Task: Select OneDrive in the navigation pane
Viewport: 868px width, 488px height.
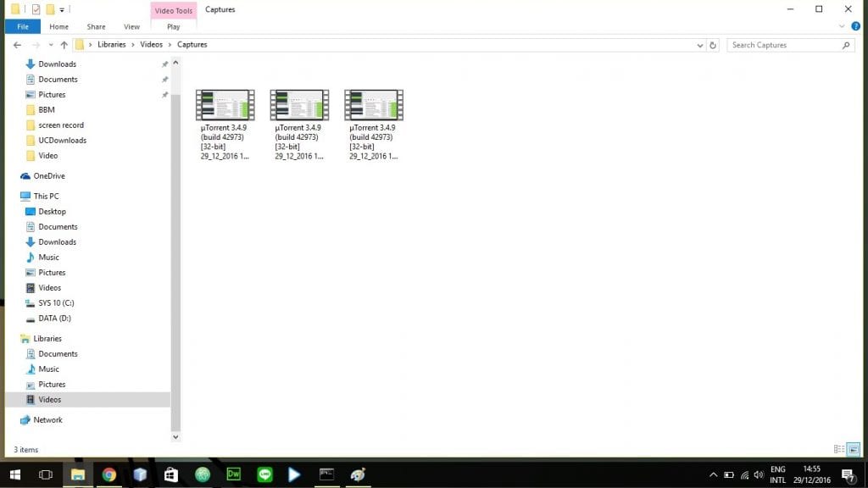Action: point(48,176)
